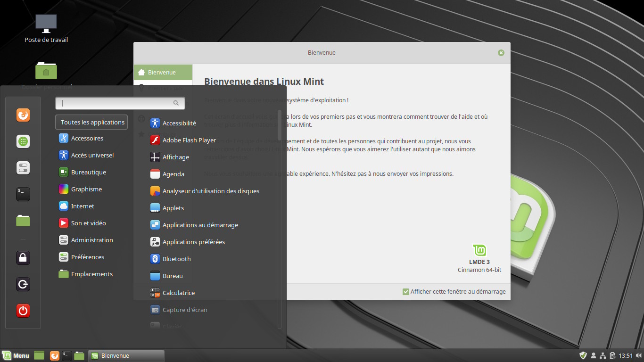Select the Administration category
644x362 pixels.
91,240
